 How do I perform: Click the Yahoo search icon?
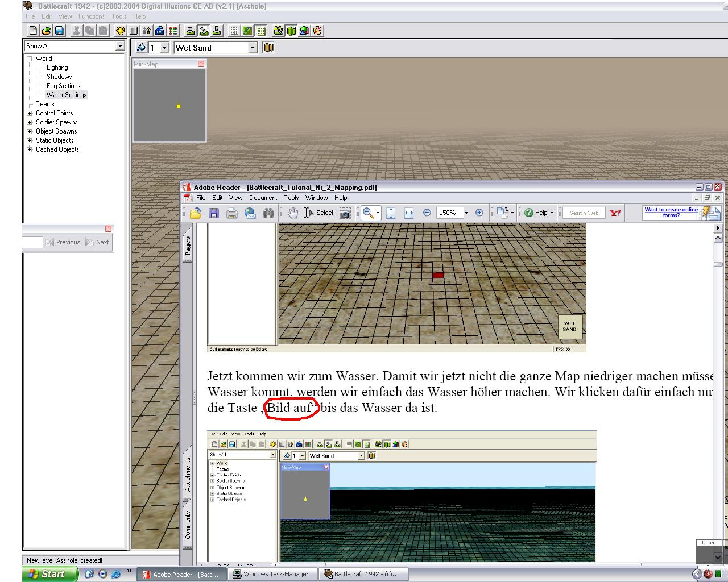pos(615,213)
